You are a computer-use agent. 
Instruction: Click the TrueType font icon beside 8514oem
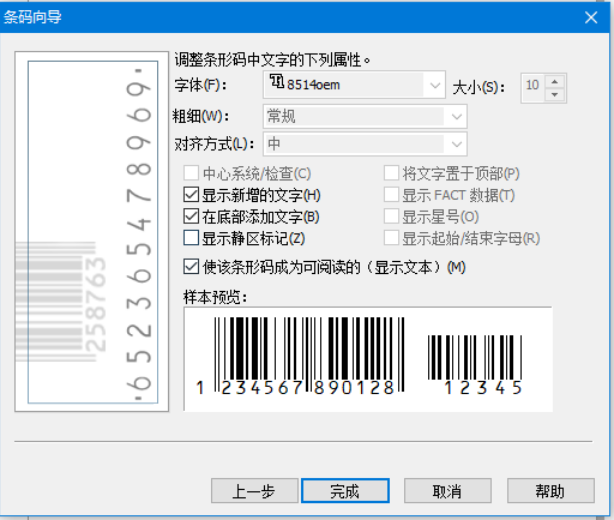pos(277,82)
